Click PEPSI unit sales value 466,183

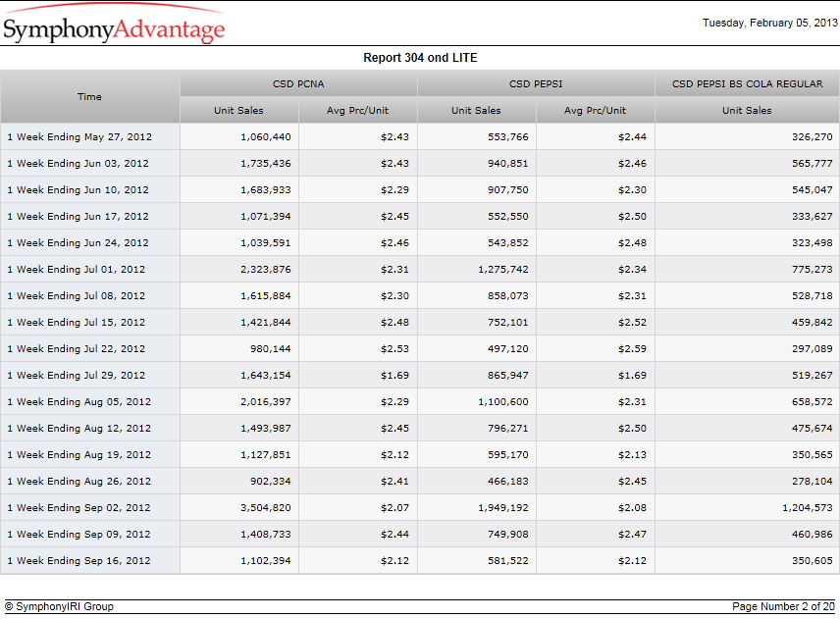tap(508, 482)
